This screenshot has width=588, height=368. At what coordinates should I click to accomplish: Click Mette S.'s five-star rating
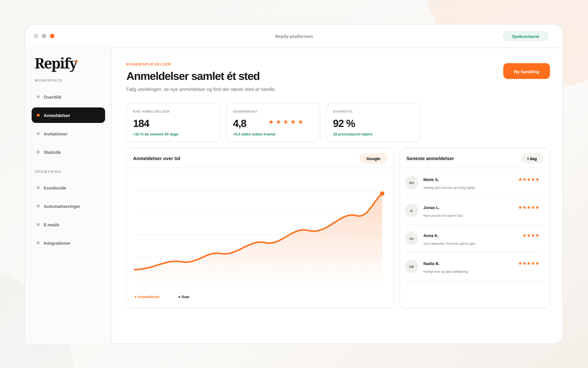(x=528, y=180)
